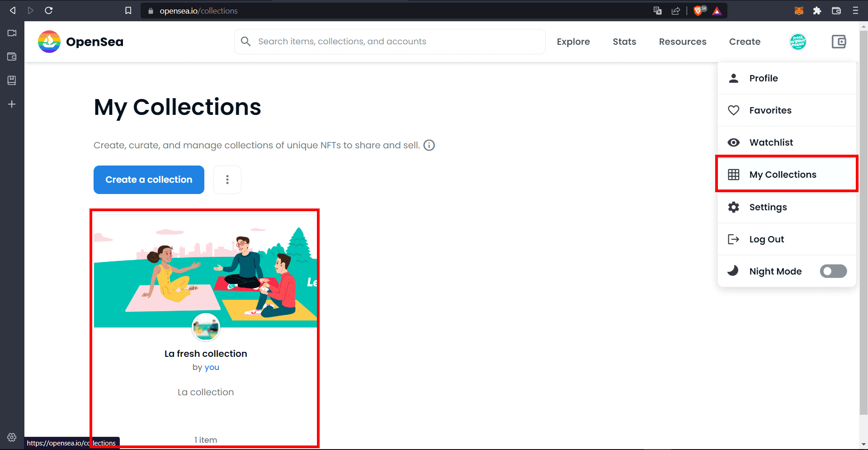Image resolution: width=868 pixels, height=450 pixels.
Task: Open sidebar reading list icon
Action: coord(12,80)
